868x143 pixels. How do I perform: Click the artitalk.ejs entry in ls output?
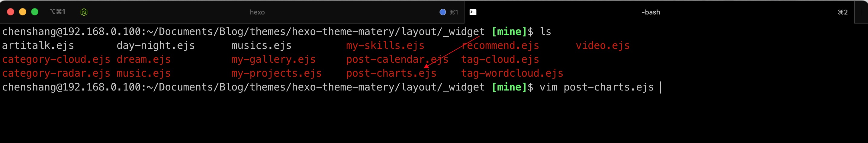coord(38,46)
